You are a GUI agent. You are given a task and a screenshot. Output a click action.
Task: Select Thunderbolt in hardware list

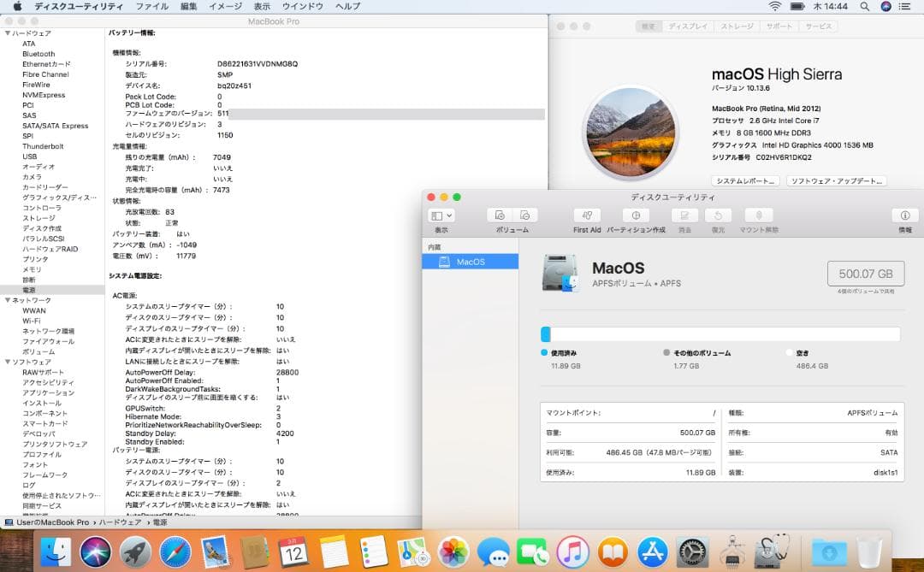point(43,146)
